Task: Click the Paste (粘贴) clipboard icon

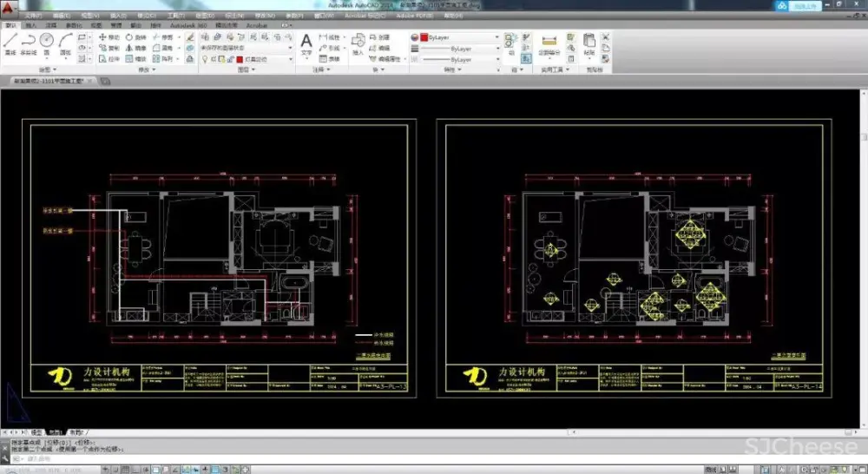Action: point(589,43)
